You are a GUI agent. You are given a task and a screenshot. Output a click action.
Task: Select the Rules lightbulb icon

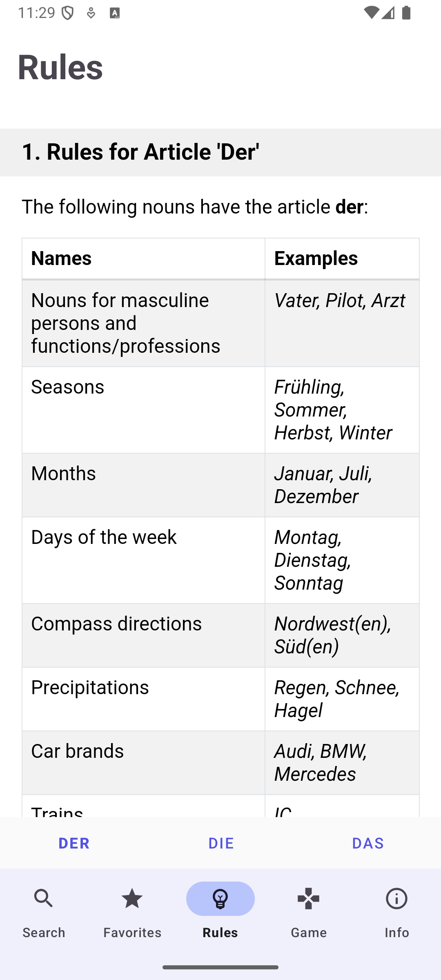[x=220, y=899]
